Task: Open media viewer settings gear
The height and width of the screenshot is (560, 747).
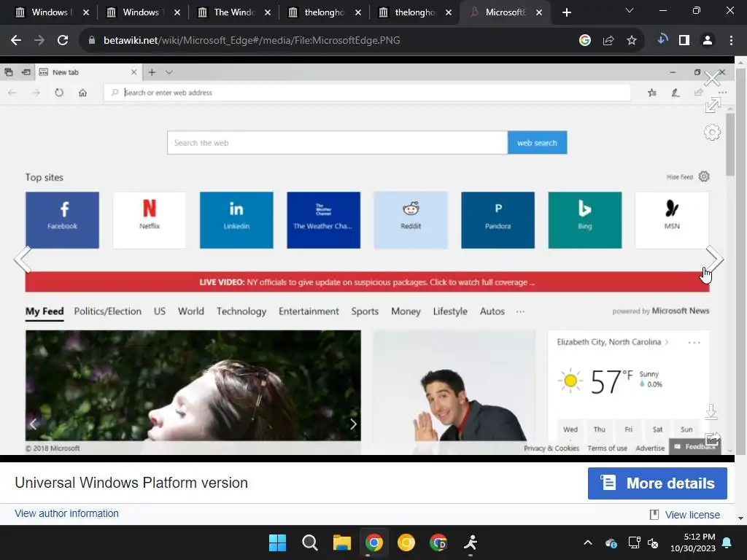Action: coord(712,133)
